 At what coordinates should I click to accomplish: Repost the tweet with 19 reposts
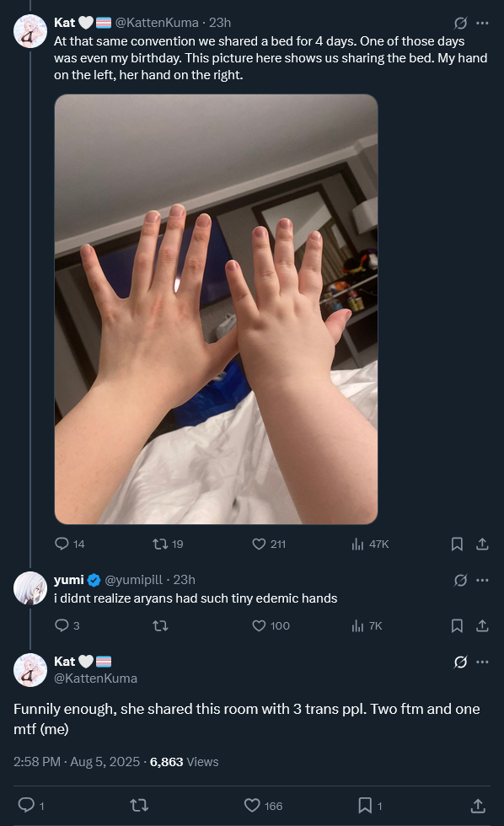pos(160,544)
